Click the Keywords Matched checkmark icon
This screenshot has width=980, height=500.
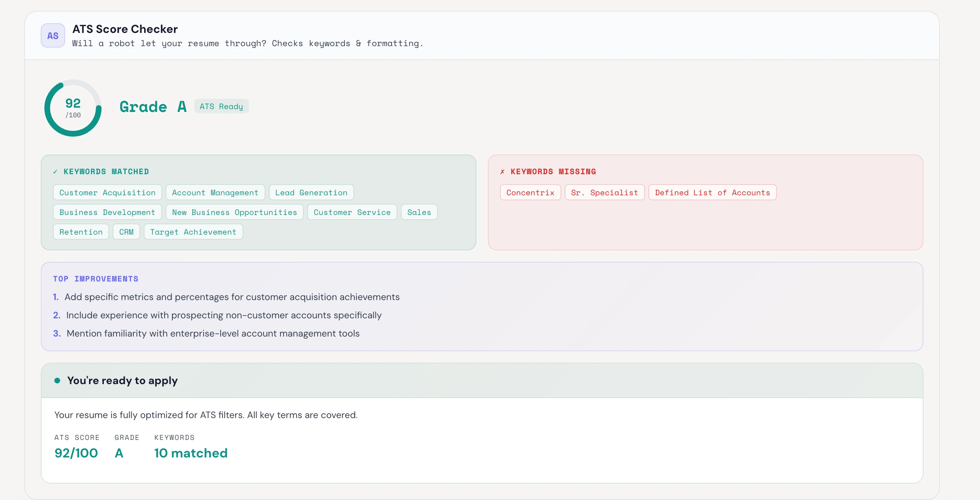55,172
